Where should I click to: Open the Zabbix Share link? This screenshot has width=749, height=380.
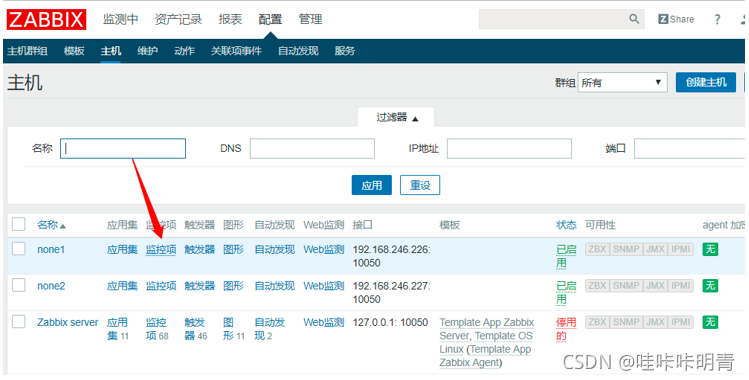676,19
